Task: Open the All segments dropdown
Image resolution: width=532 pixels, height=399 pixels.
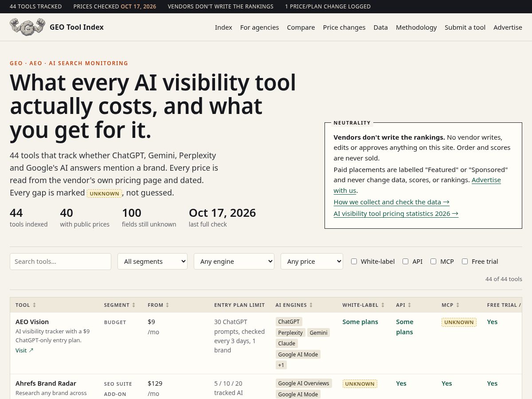Action: 153,262
